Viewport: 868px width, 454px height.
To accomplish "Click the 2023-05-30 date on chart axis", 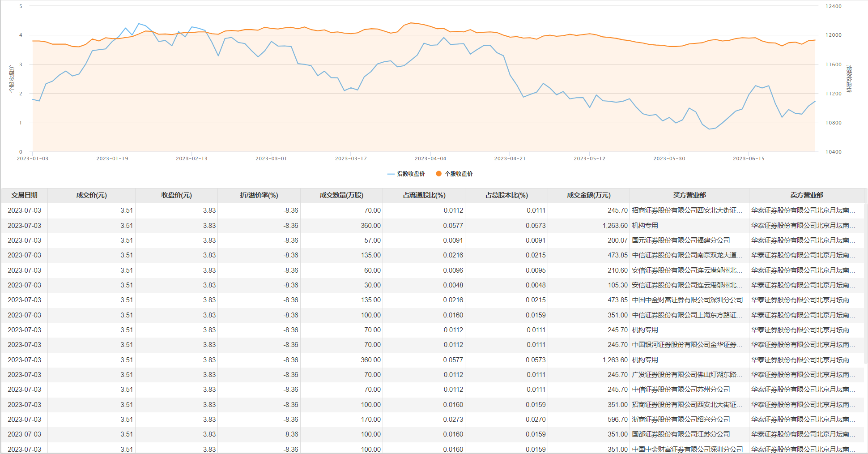I will [669, 158].
